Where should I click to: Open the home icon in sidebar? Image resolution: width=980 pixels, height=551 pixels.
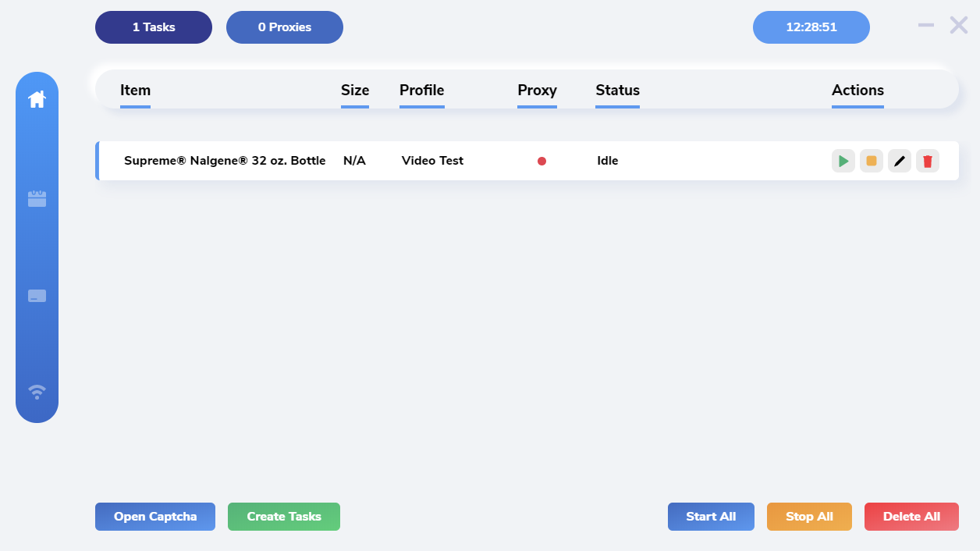click(37, 100)
